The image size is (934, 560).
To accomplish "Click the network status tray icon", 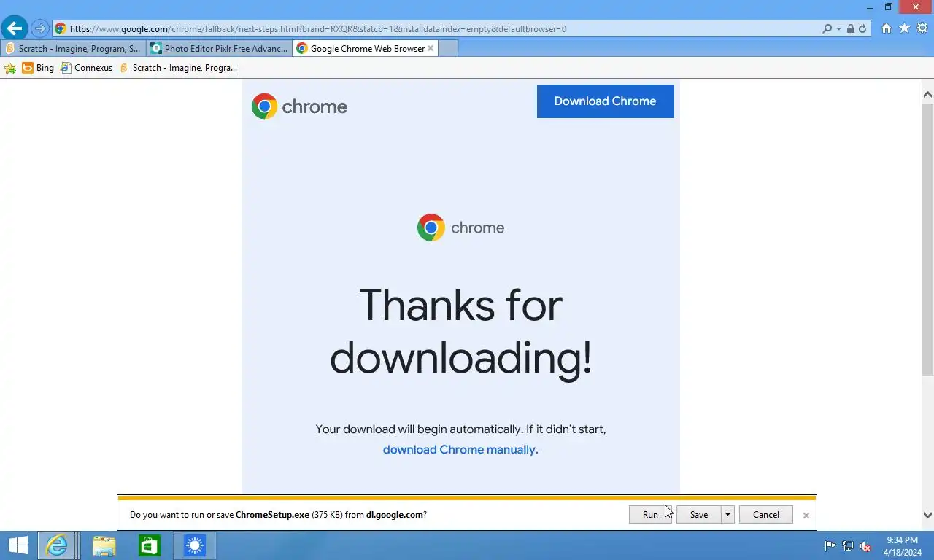I will pos(848,545).
